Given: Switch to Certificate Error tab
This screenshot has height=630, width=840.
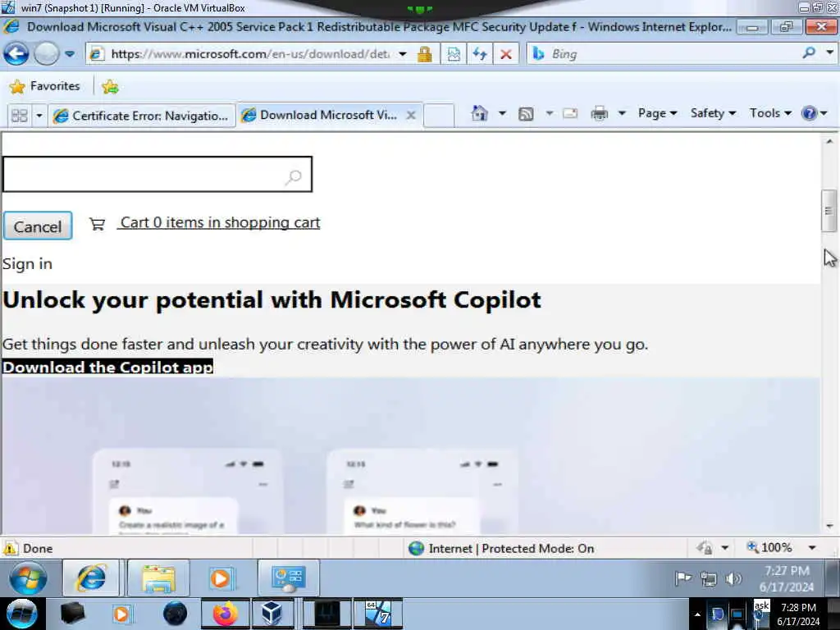Looking at the screenshot, I should [142, 116].
